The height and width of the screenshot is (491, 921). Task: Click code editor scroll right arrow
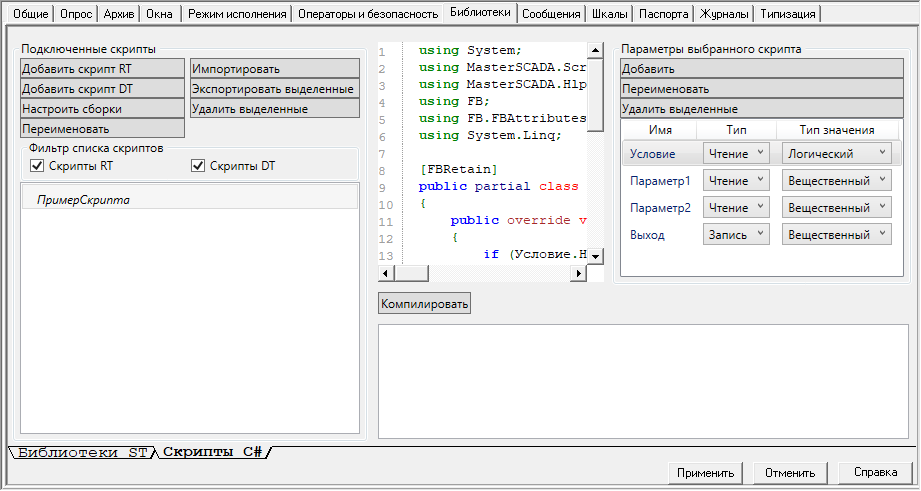click(578, 273)
